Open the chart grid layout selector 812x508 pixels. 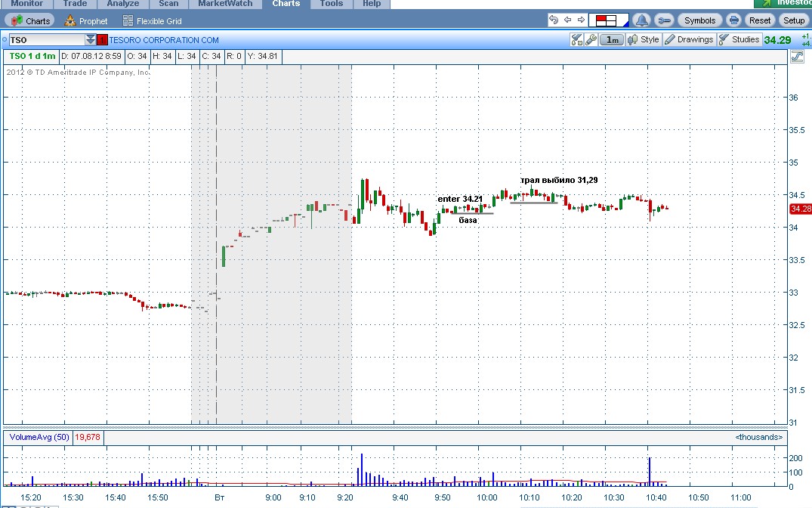(x=609, y=20)
